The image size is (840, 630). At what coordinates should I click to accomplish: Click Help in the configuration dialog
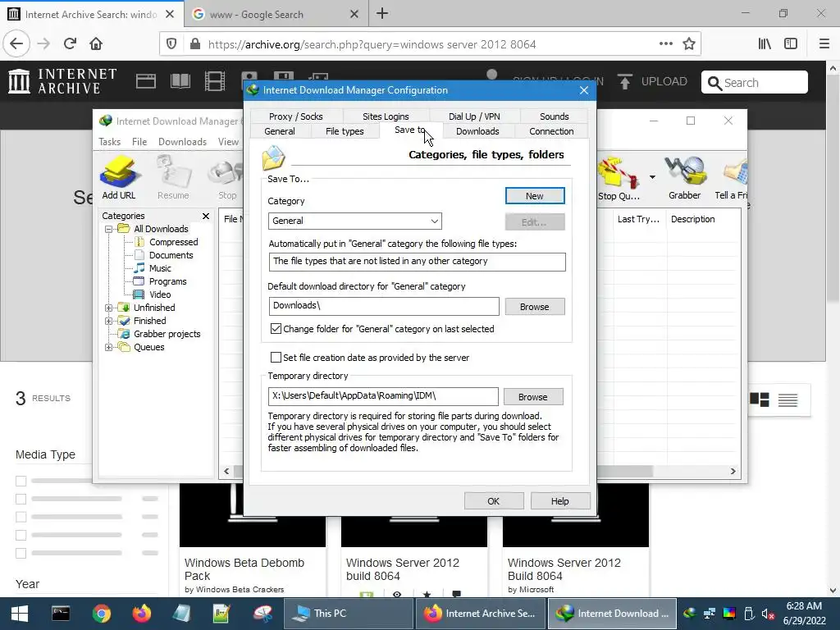(x=559, y=501)
